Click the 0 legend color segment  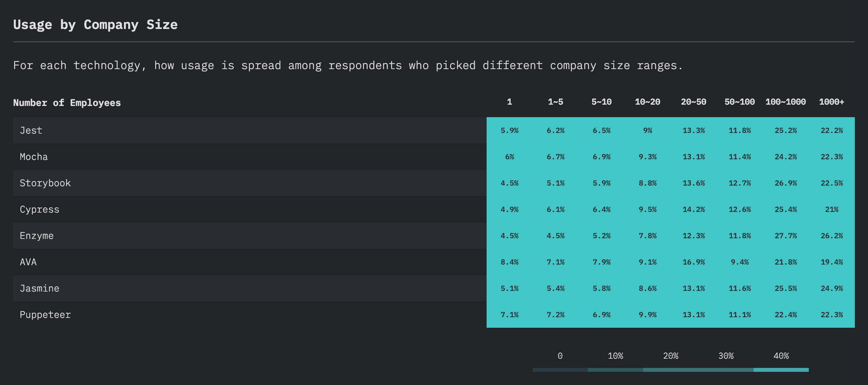560,370
